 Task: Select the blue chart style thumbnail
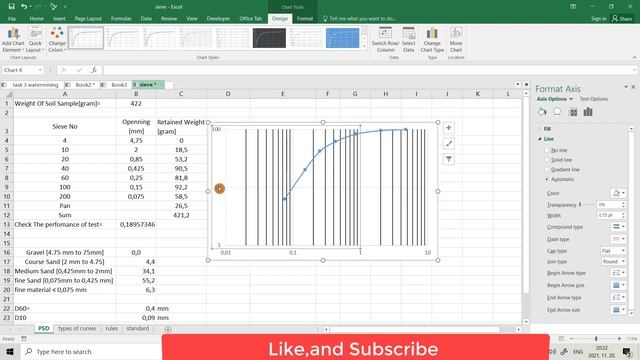(x=342, y=38)
